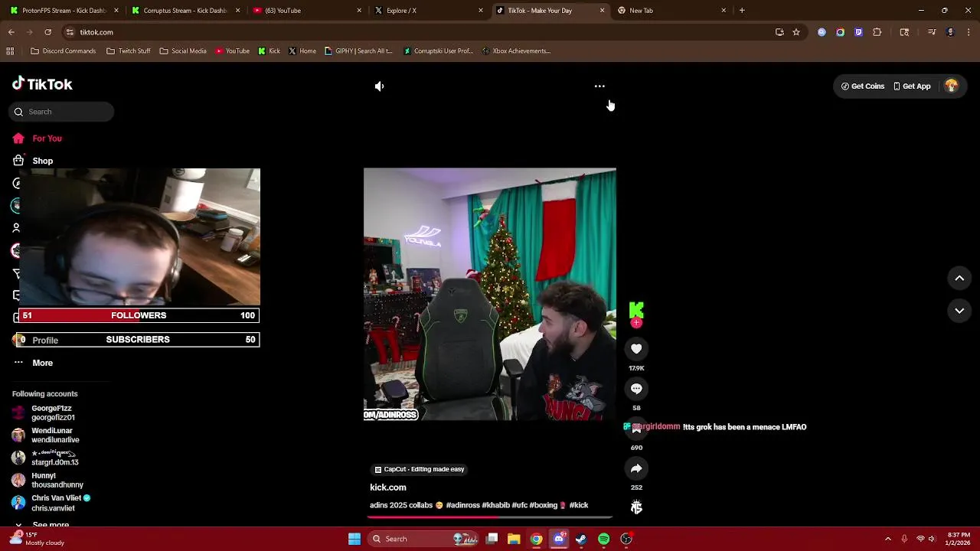Open kick.com creator name
This screenshot has width=980, height=551.
point(388,487)
